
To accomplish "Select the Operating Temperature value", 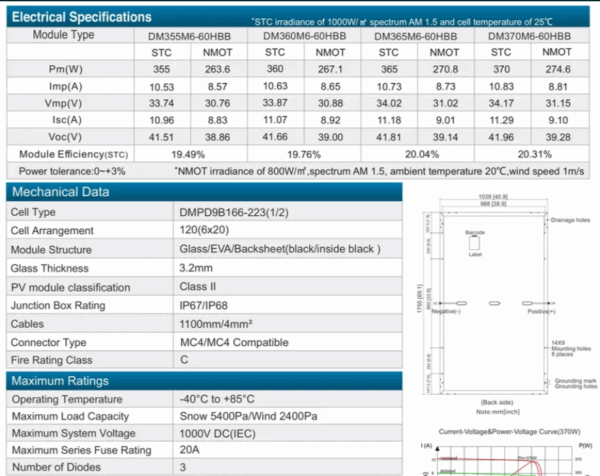I will [217, 399].
